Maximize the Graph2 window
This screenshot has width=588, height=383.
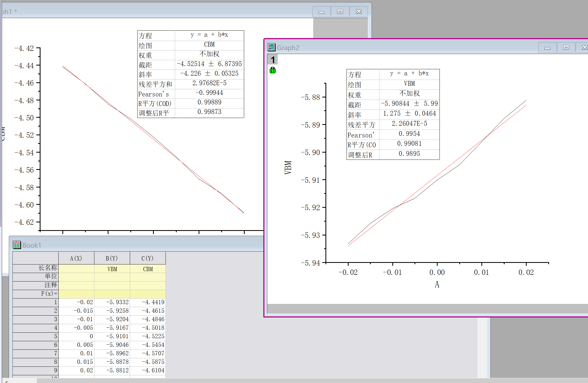(566, 48)
